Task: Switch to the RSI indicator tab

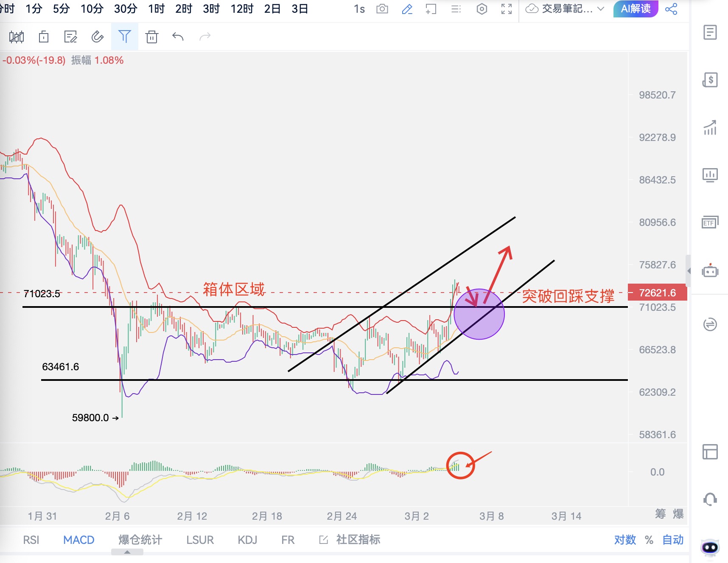Action: click(31, 540)
